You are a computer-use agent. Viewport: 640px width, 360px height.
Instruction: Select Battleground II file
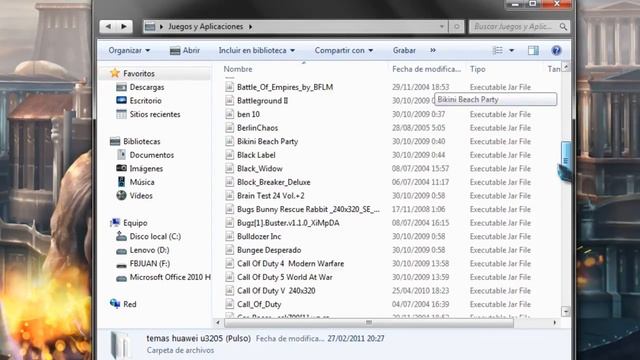(x=262, y=100)
